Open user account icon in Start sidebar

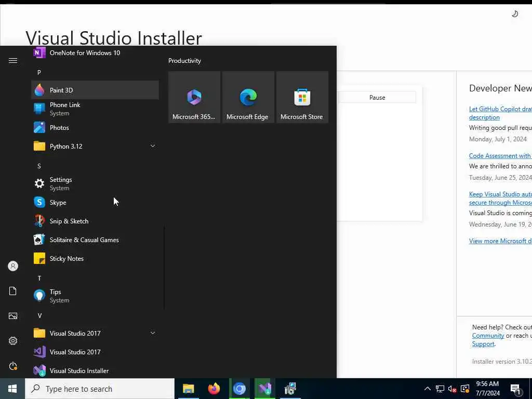coord(13,266)
